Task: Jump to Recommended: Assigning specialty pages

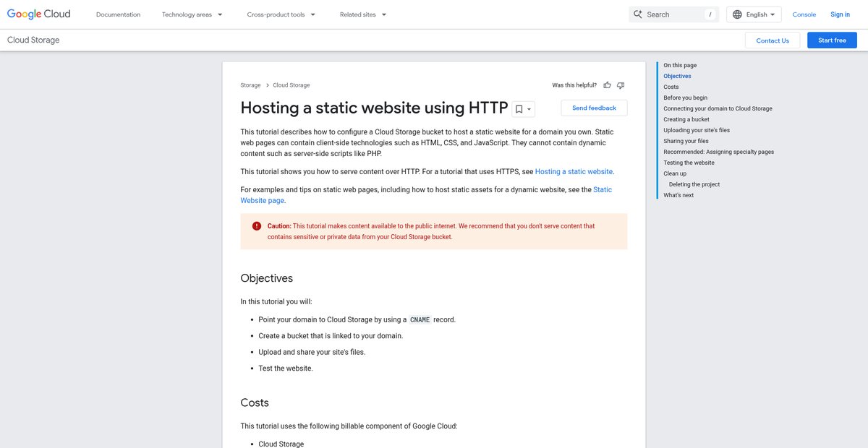Action: pos(718,152)
